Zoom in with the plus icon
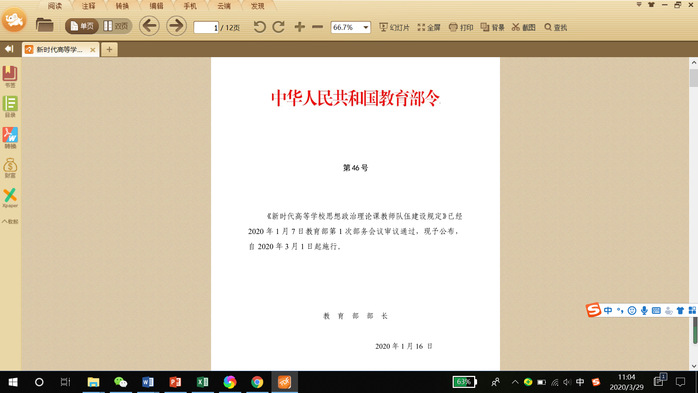Viewport: 698px width, 393px height. (x=300, y=27)
